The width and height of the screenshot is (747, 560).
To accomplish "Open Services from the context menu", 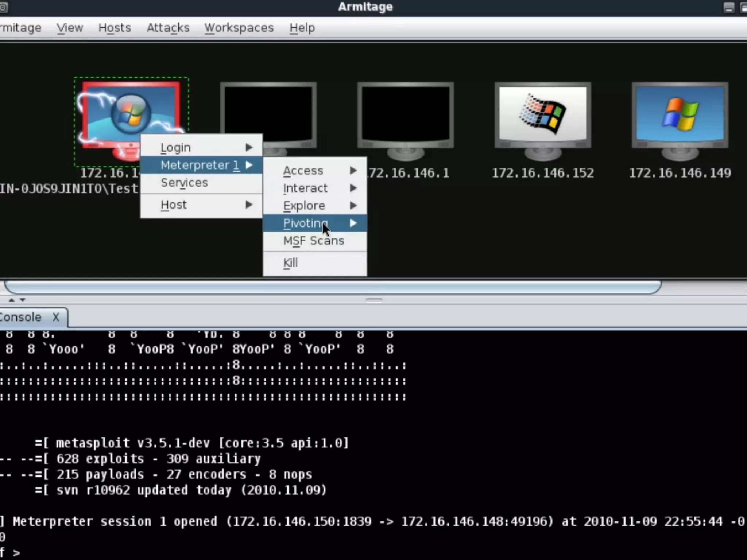I will [x=184, y=183].
